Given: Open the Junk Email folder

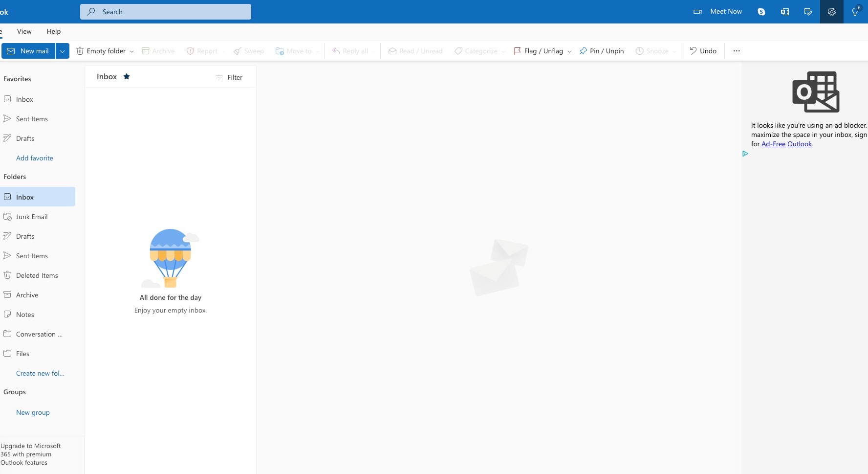Looking at the screenshot, I should point(38,217).
